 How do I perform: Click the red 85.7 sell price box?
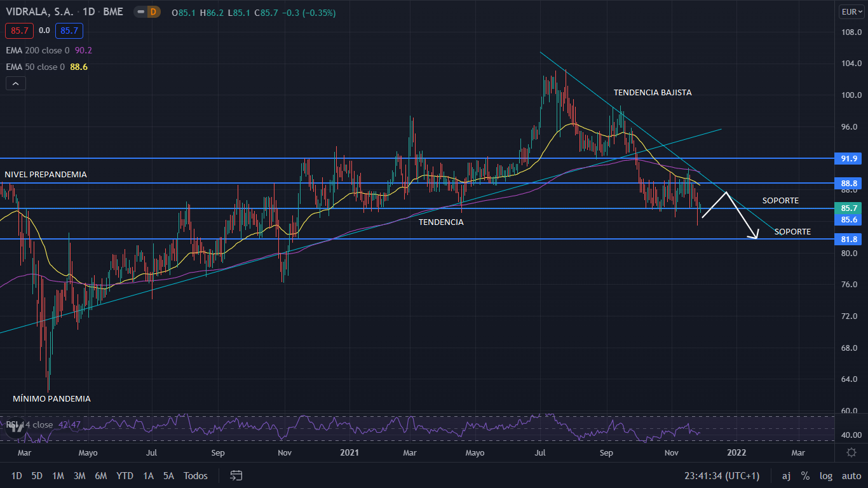(x=19, y=30)
